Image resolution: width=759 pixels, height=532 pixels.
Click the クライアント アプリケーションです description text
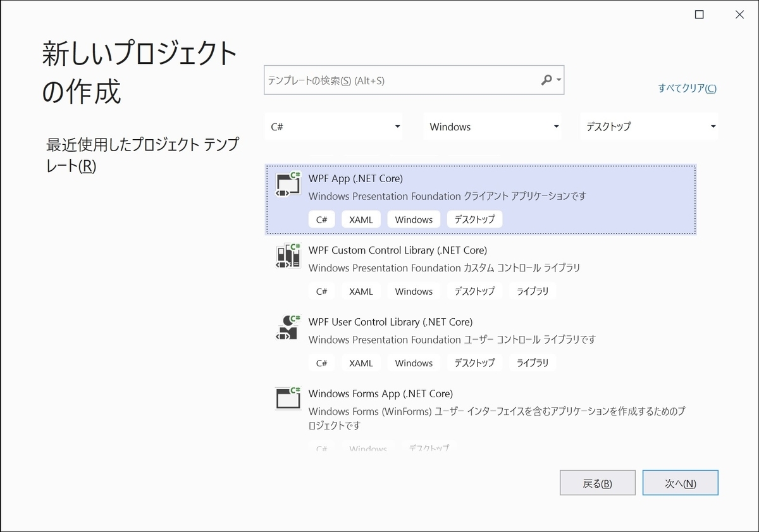[x=525, y=196]
